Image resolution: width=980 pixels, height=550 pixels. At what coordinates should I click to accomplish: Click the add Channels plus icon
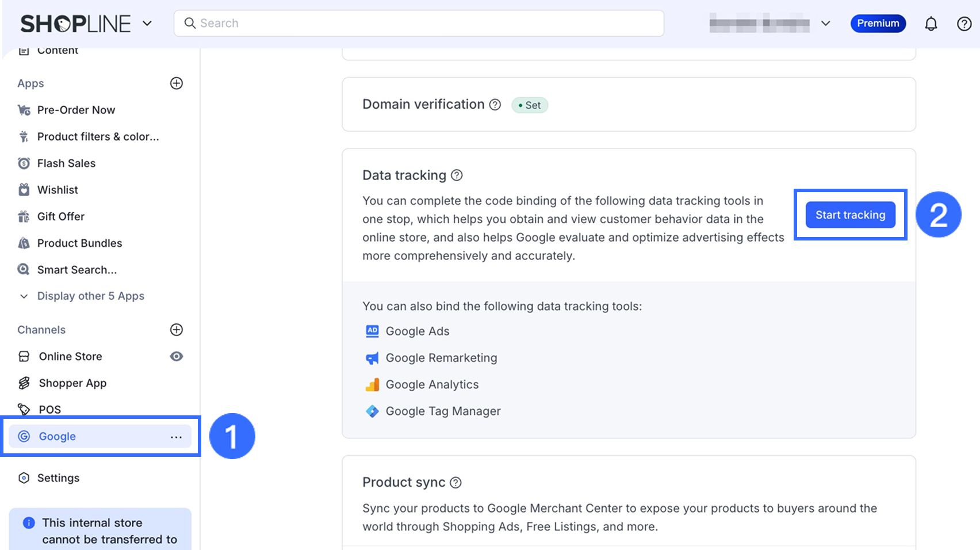[x=177, y=330]
